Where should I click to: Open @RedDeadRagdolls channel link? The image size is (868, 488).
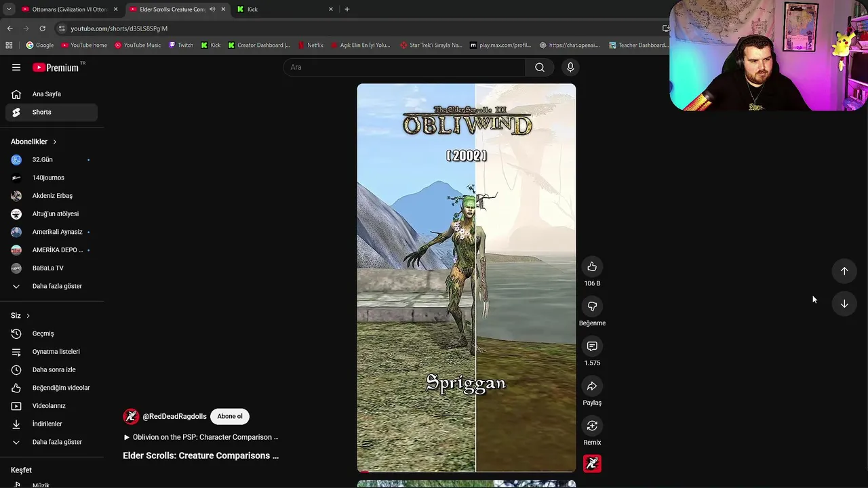(174, 416)
